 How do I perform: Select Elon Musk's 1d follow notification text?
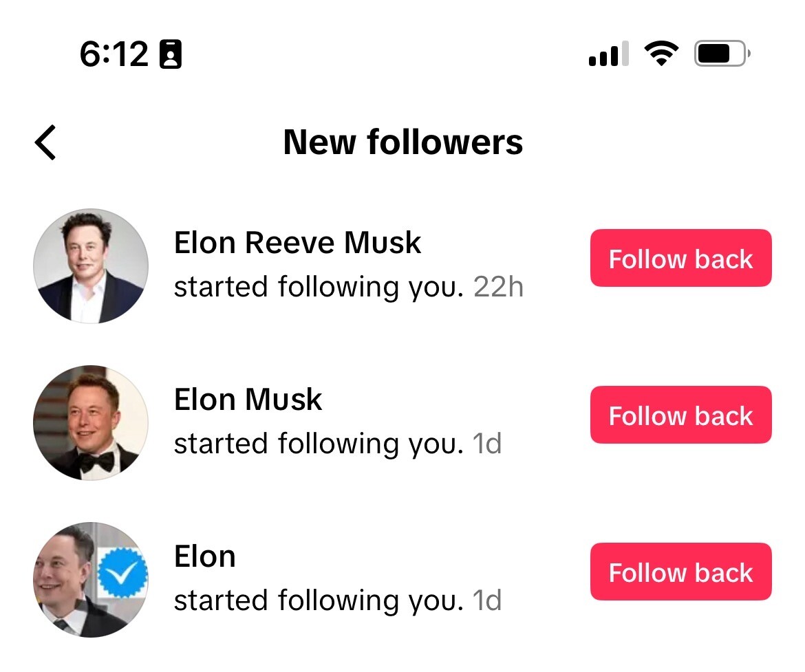(338, 444)
